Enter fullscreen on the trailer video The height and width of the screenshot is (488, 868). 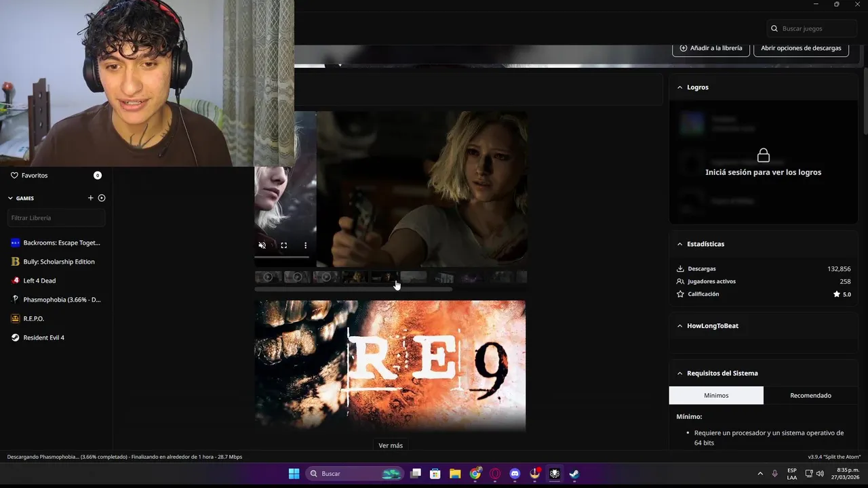[x=284, y=245]
